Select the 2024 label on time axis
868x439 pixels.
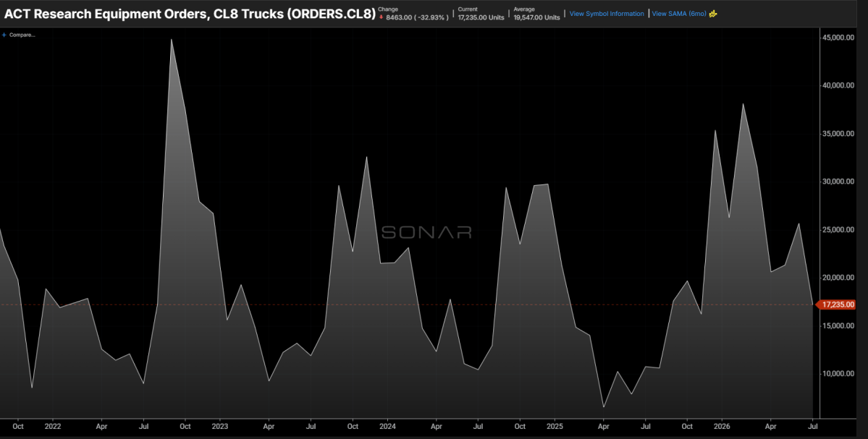click(387, 427)
